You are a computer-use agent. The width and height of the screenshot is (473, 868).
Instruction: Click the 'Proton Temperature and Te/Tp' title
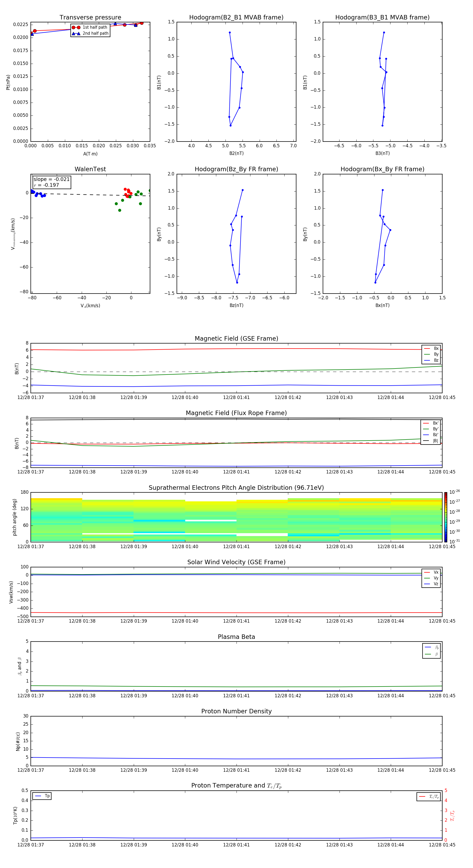tap(236, 786)
